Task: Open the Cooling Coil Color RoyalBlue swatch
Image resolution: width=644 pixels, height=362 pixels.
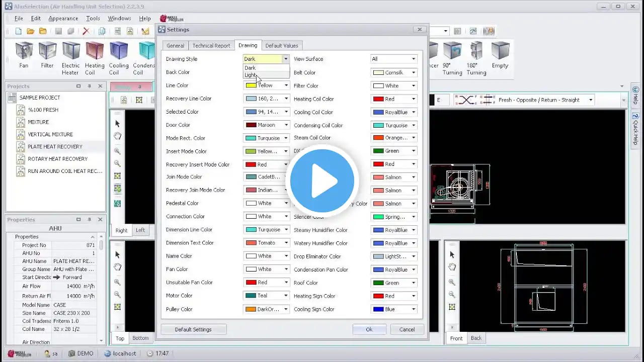Action: coord(378,112)
